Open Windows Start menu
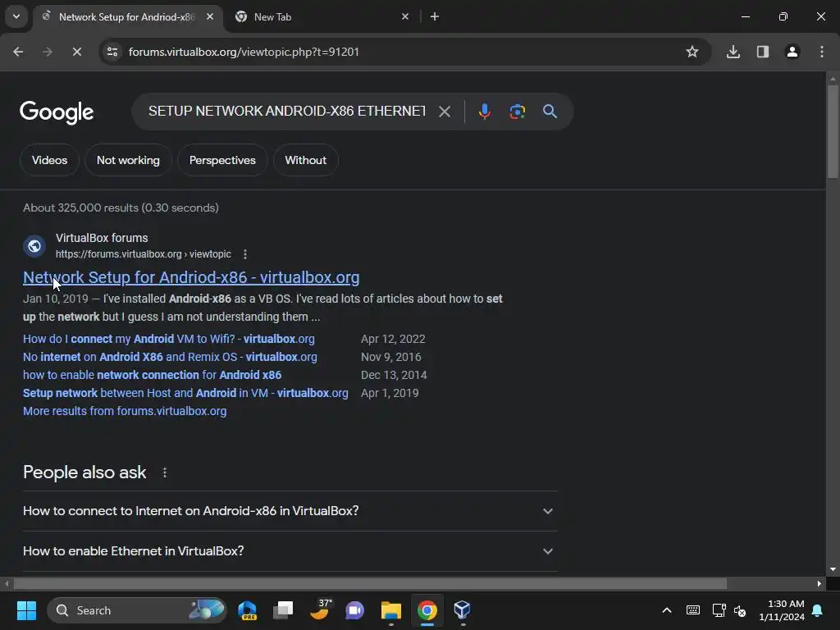 26,610
